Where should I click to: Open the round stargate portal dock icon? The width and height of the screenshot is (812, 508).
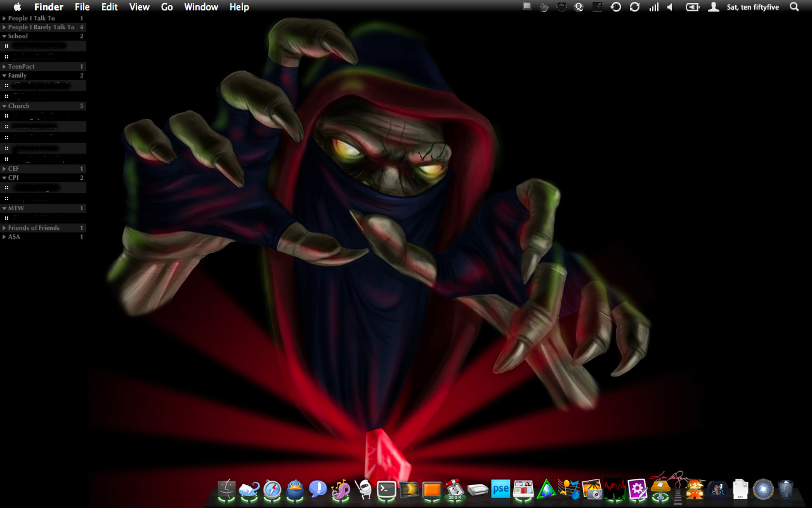[x=763, y=490]
